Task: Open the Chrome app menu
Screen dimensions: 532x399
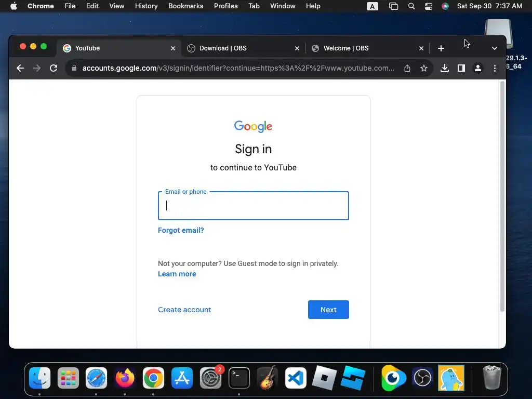Action: pos(41,6)
